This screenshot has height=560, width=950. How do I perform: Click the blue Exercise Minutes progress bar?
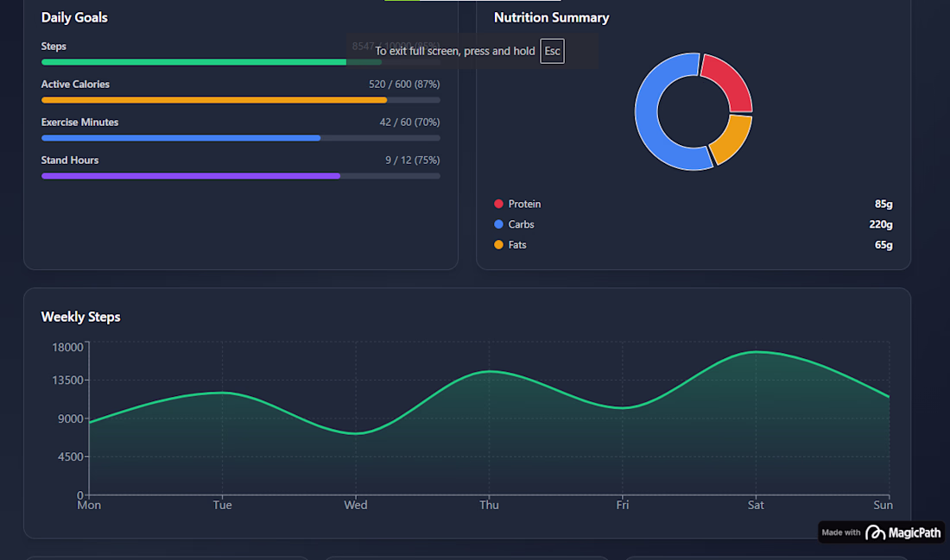tap(241, 138)
